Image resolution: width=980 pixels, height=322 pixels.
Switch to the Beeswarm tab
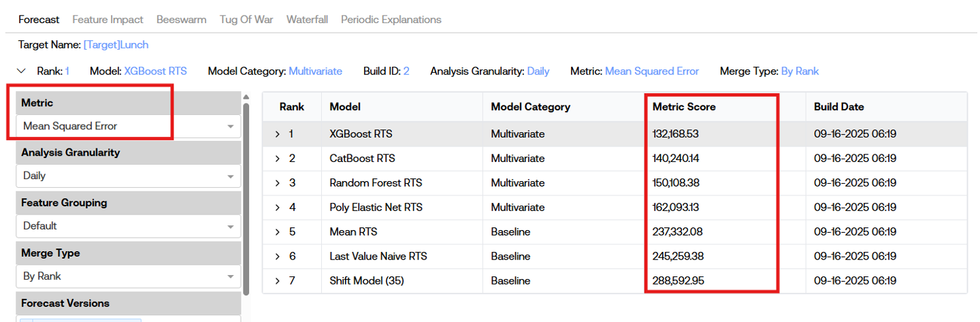tap(181, 20)
